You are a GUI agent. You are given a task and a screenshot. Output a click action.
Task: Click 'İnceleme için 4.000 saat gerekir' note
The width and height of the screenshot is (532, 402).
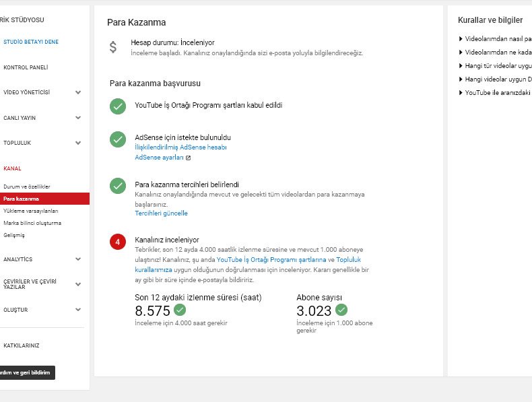pos(181,323)
